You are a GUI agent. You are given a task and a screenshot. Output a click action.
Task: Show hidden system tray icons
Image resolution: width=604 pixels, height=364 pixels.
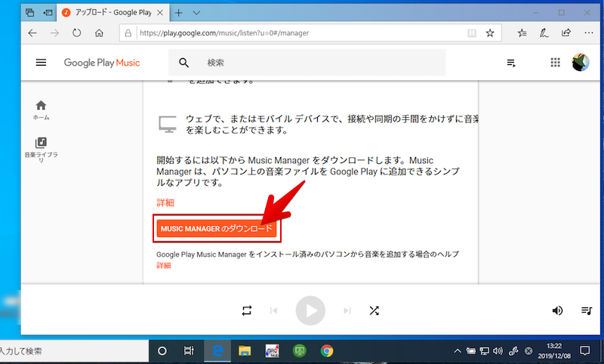(x=456, y=351)
